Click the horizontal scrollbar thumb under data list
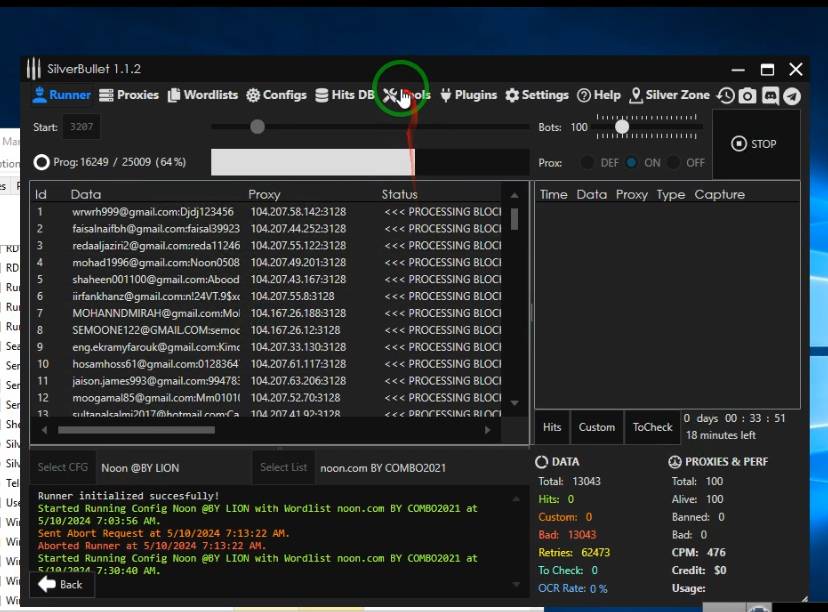 (x=136, y=430)
